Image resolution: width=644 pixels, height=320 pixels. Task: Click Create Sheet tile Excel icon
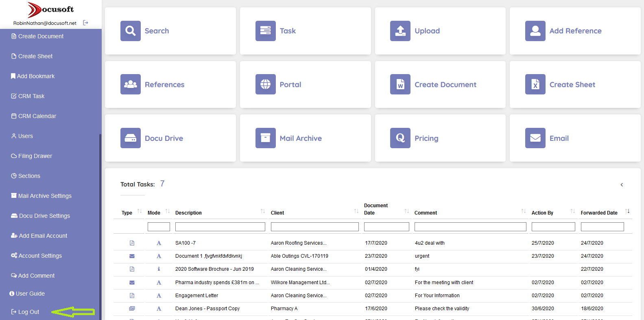535,84
